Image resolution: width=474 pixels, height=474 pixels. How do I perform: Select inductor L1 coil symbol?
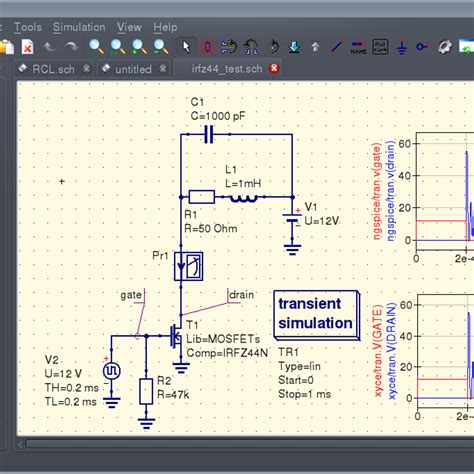(x=244, y=197)
